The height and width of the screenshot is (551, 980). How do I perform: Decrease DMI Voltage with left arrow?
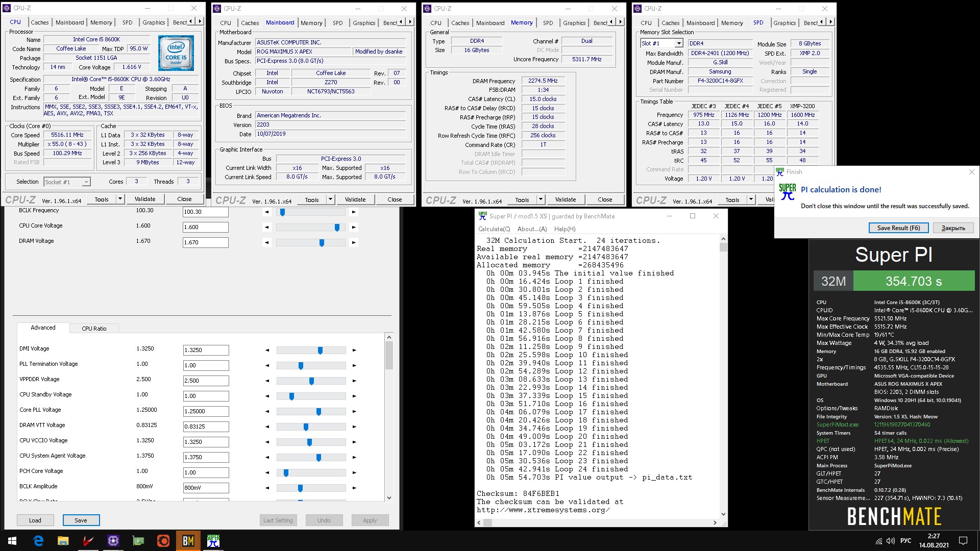click(267, 350)
